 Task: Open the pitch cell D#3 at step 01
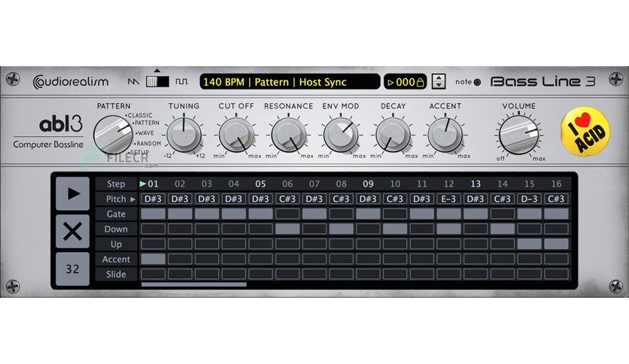(153, 199)
